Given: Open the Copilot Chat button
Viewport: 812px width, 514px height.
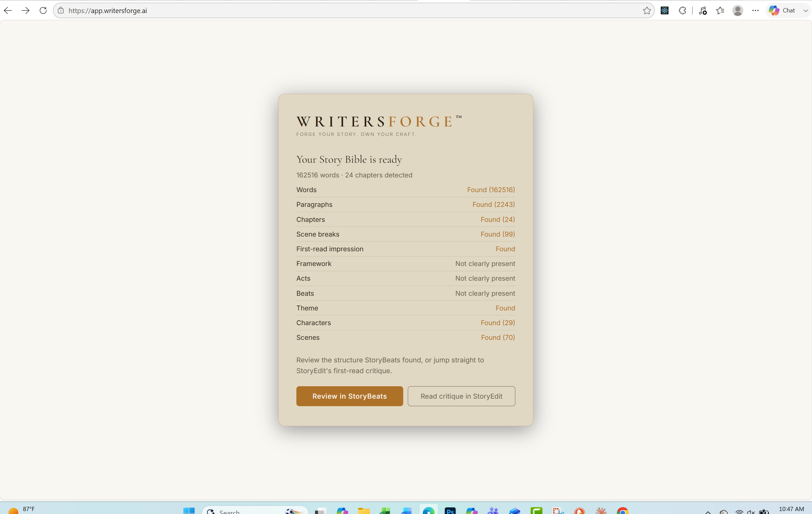Looking at the screenshot, I should coord(782,10).
